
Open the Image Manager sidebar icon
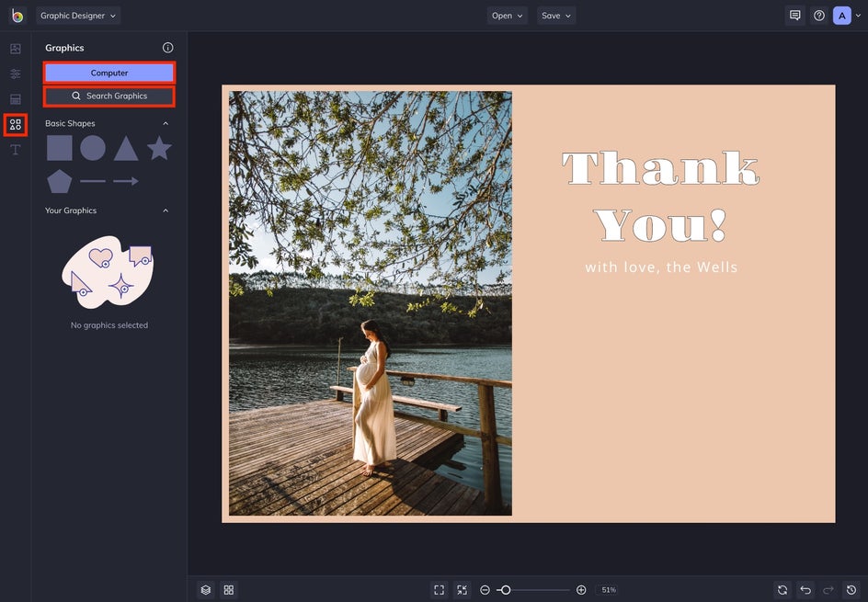(16, 49)
